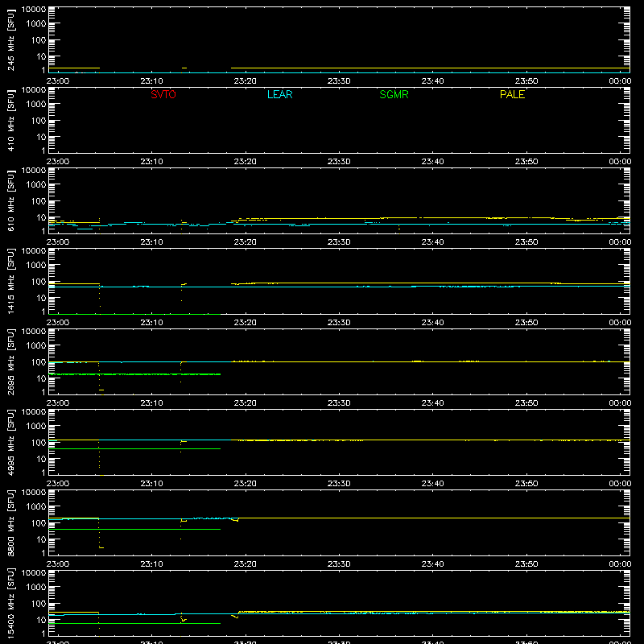Click the green SGMR station legend label
Image resolution: width=644 pixels, height=644 pixels.
coord(394,94)
